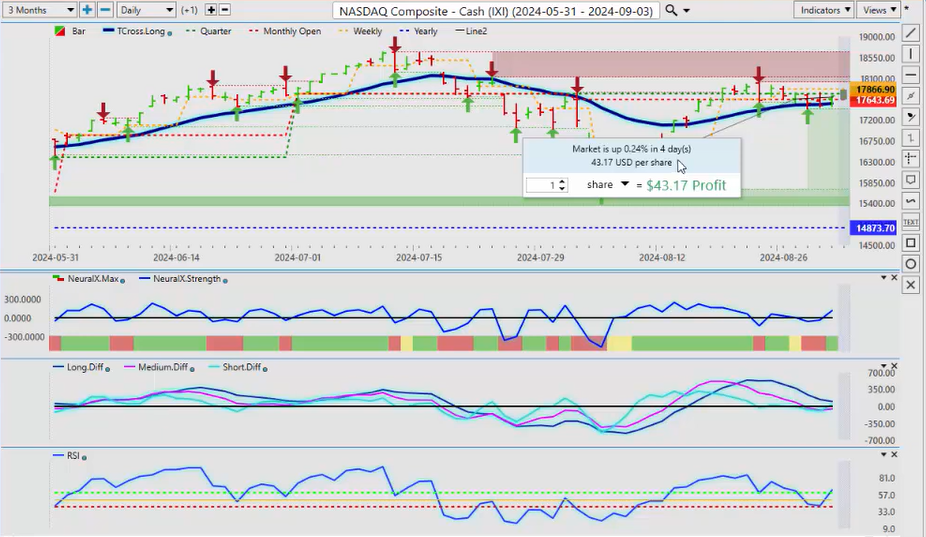Toggle the Medium.Diff legend label
The width and height of the screenshot is (926, 537).
[x=162, y=367]
